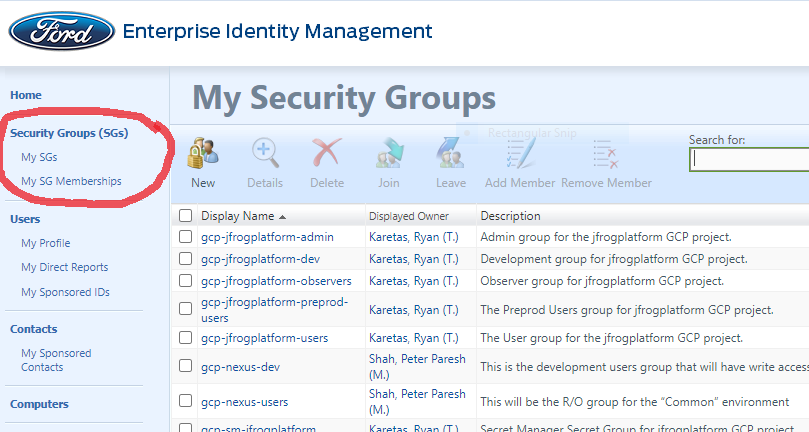Image resolution: width=809 pixels, height=432 pixels.
Task: Open My Direct Reports
Action: click(64, 267)
